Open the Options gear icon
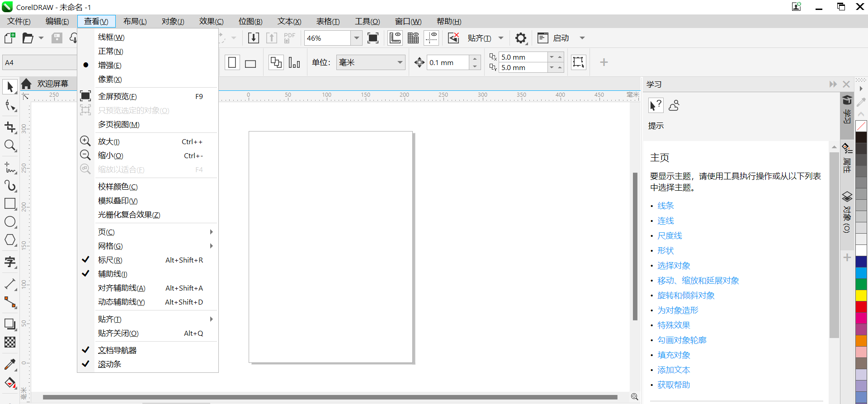 (x=521, y=38)
